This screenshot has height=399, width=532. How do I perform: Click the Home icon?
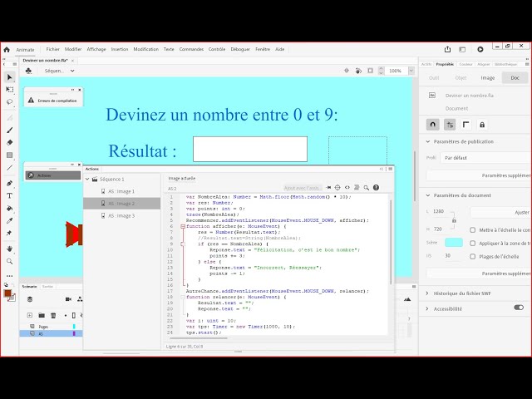[x=7, y=50]
